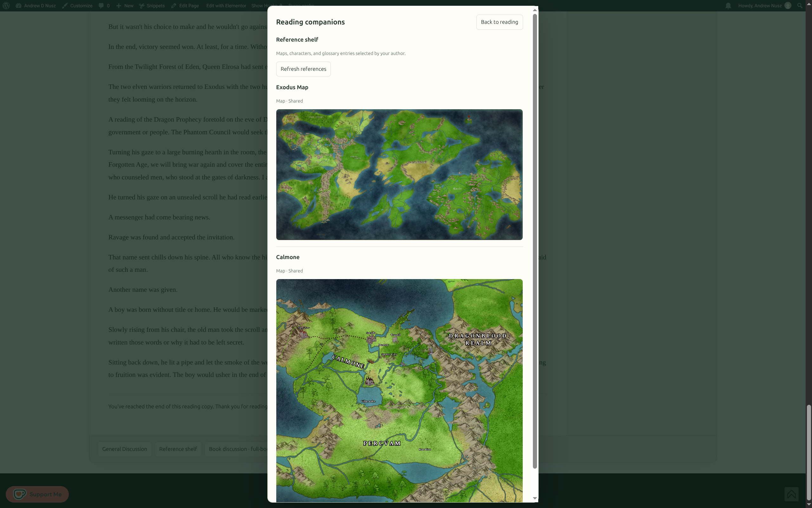Click 'Ravage was found and accepted the invitation.'
Image resolution: width=812 pixels, height=508 pixels.
pyautogui.click(x=172, y=237)
